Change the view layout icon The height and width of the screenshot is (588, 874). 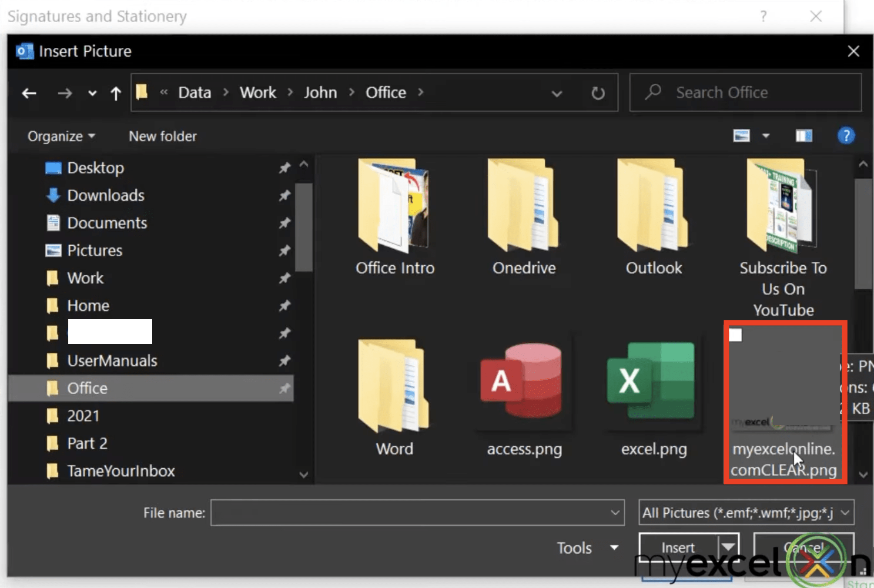(741, 136)
